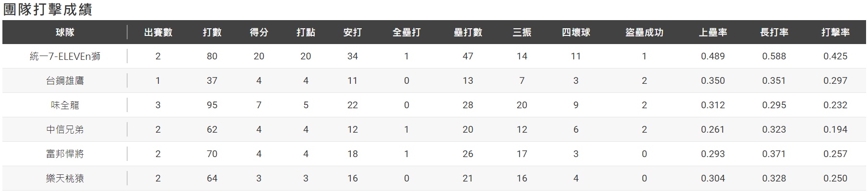
Task: Select the 味全龍 team row
Action: tap(65, 105)
